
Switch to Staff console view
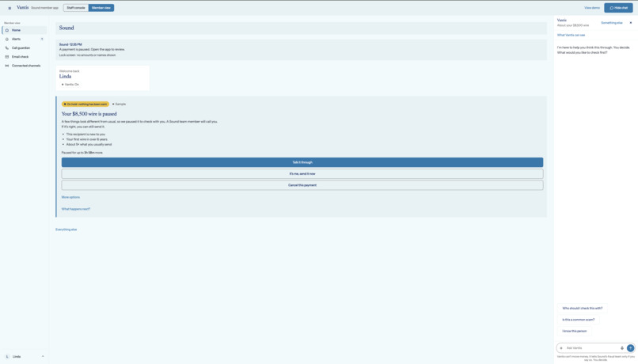tap(76, 8)
